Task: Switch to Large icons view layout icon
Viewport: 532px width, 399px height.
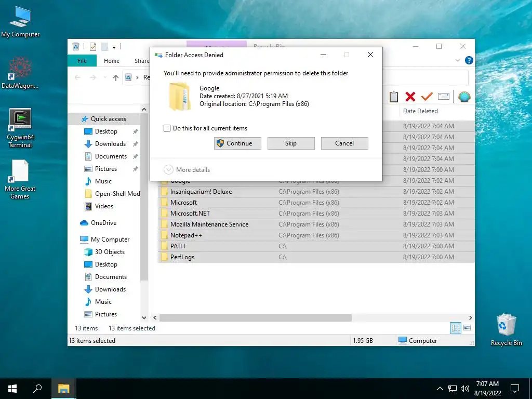Action: [x=467, y=328]
